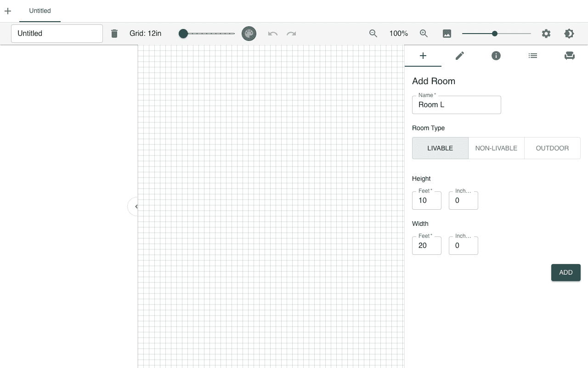Click the Width Feet field
This screenshot has height=368, width=588.
tap(427, 246)
